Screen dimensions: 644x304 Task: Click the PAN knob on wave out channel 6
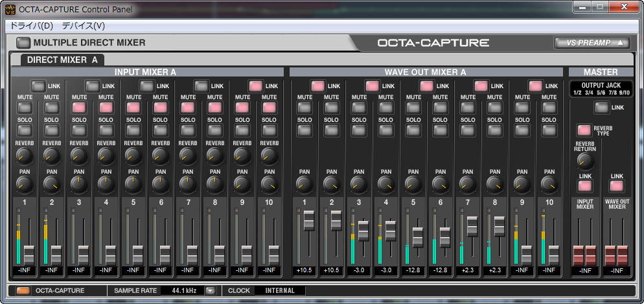(441, 185)
